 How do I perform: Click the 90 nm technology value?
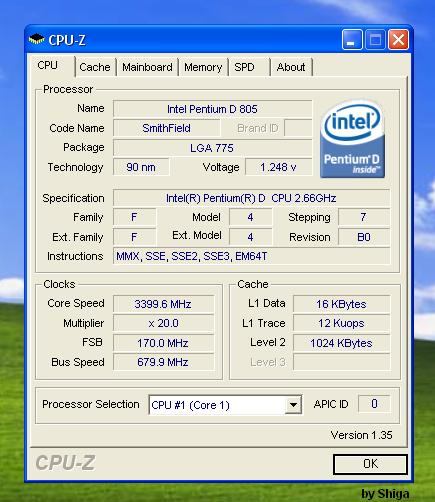point(141,167)
